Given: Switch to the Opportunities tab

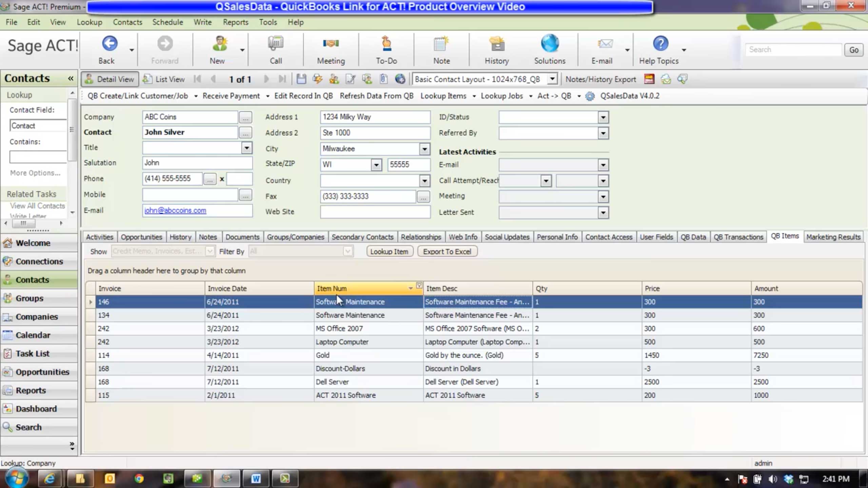Looking at the screenshot, I should tap(141, 237).
